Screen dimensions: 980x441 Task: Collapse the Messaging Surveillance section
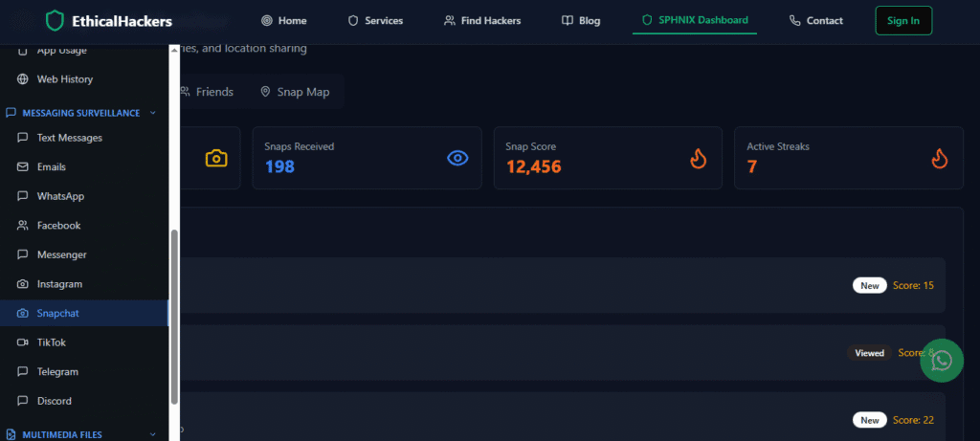[x=152, y=113]
